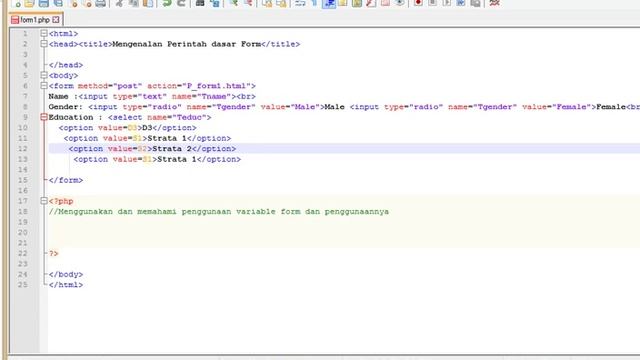
Task: Save the current file with the floppy icon
Action: [43, 3]
